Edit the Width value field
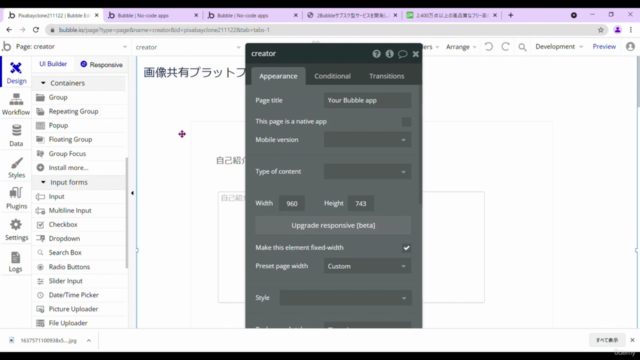The width and height of the screenshot is (640, 360). [292, 203]
